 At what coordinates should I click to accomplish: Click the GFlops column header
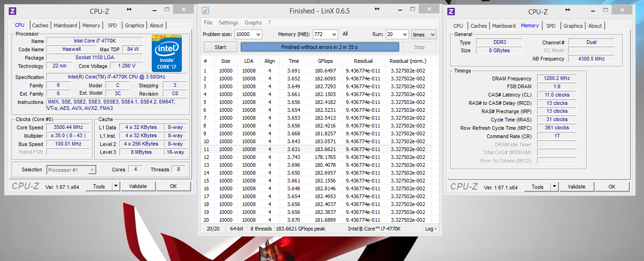tap(325, 61)
